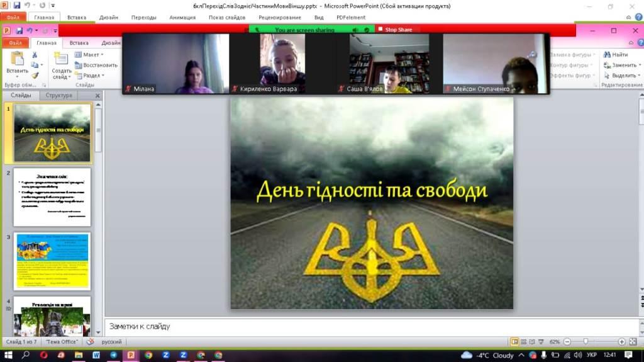Click spell check icon in status bar

click(91, 341)
